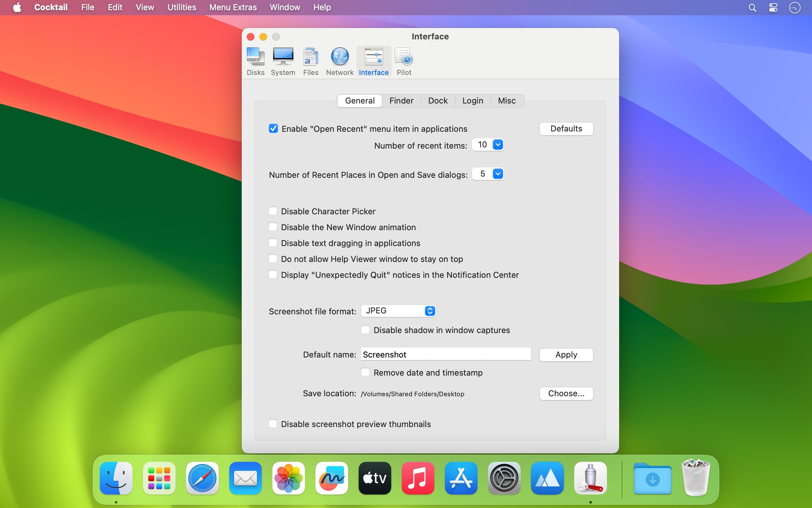
Task: Enable Disable the New Window animation
Action: [x=273, y=227]
